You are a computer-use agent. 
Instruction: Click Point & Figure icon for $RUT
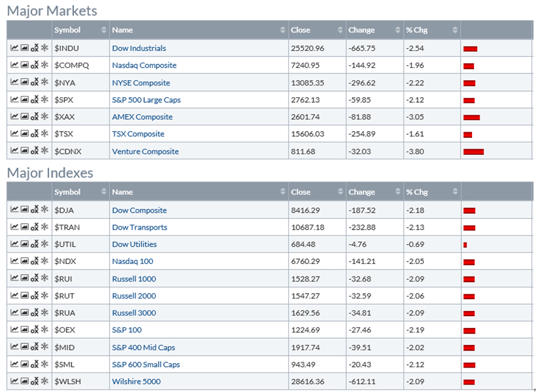tap(34, 296)
